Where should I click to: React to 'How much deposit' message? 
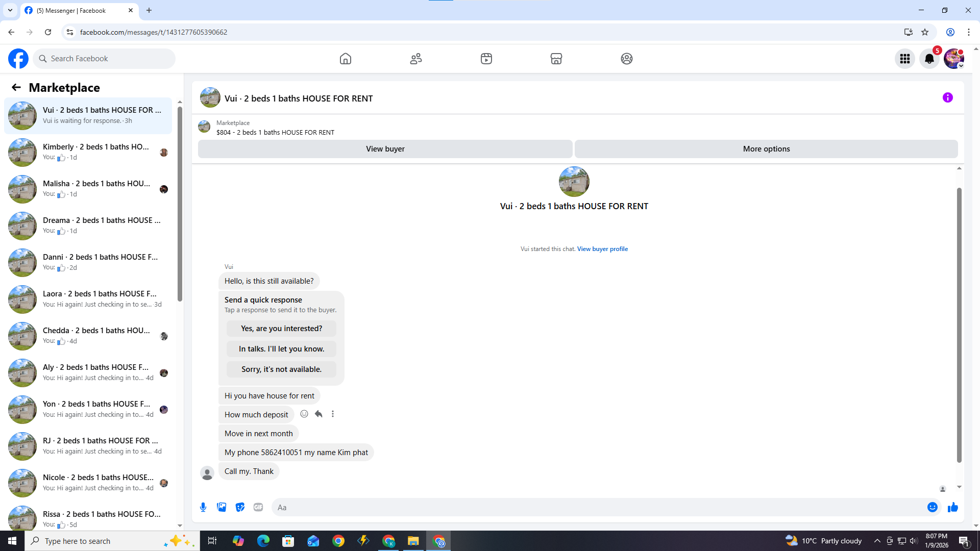point(304,414)
